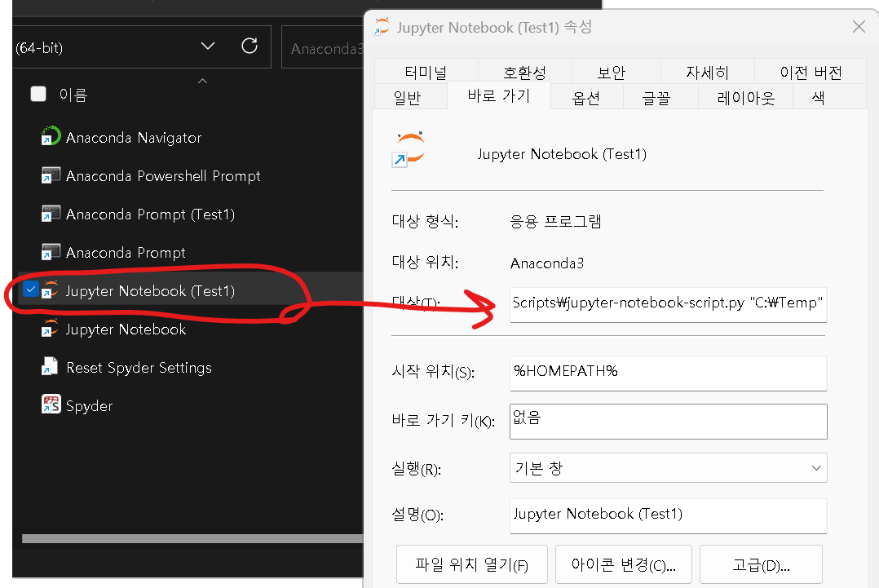Click the Anaconda3 search box in Explorer

click(x=323, y=47)
